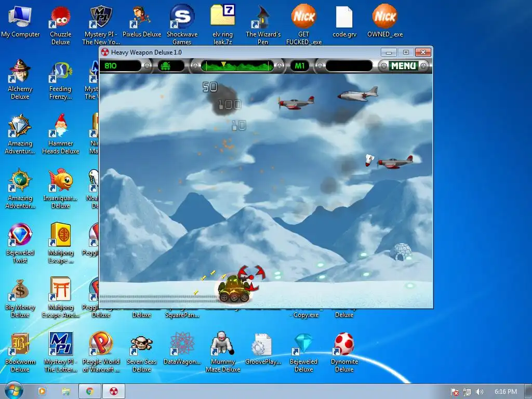Open My Computer desktop icon

(x=20, y=22)
